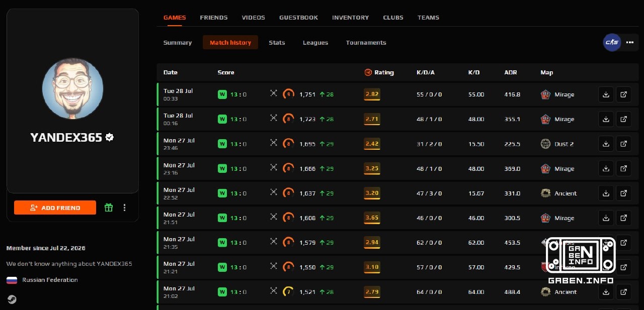The height and width of the screenshot is (310, 644).
Task: Open the three-dot menu beside the CS icon
Action: [630, 43]
